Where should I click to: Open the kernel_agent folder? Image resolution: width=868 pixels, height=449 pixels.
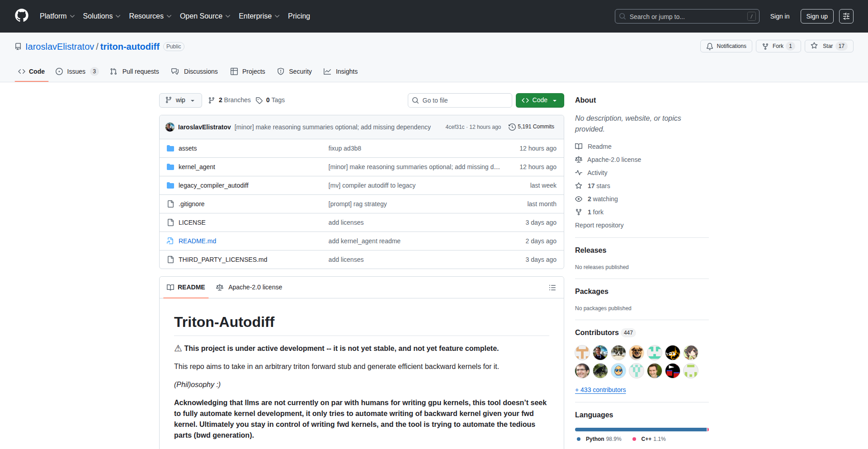coord(197,167)
